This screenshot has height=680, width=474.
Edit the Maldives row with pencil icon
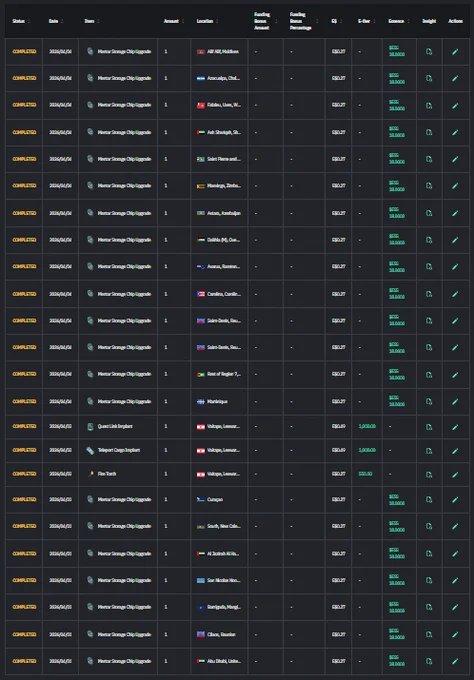coord(455,52)
